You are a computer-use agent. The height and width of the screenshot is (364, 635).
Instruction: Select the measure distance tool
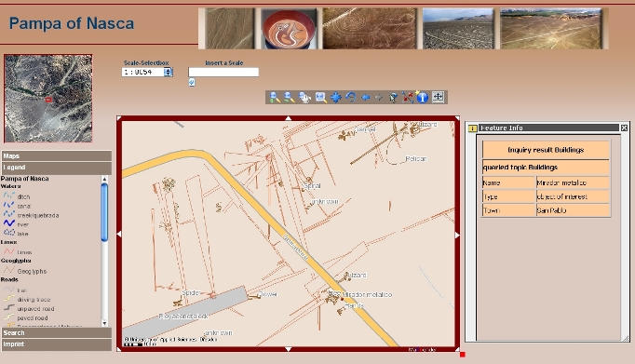click(408, 97)
